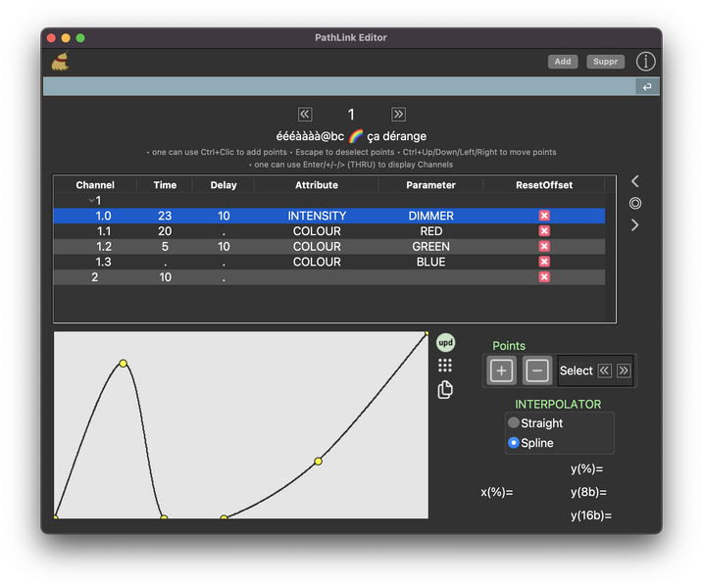Go to the next PathLink with double-arrow
The width and height of the screenshot is (703, 588).
(x=398, y=115)
